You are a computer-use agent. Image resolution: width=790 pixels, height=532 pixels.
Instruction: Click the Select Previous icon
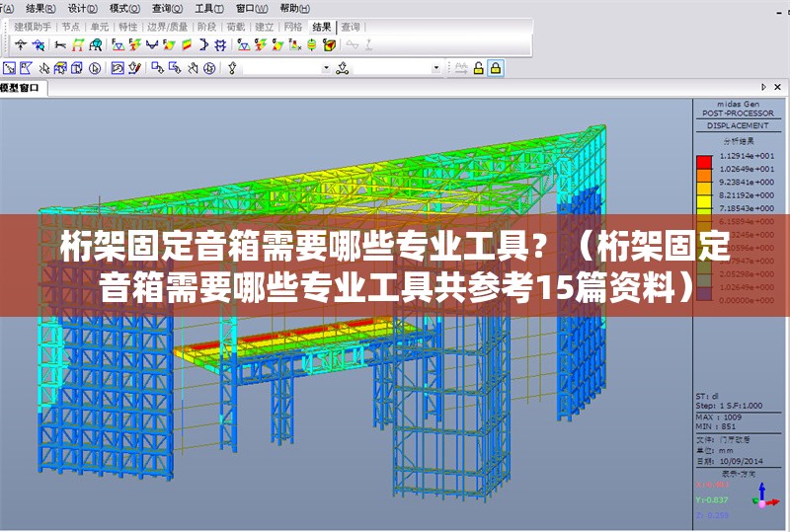point(118,68)
